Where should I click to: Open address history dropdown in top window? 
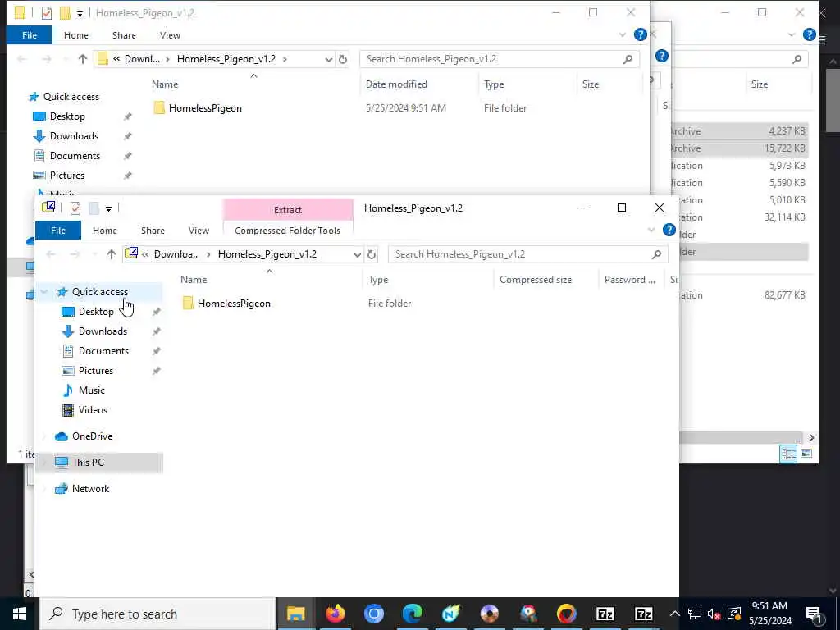tap(328, 60)
